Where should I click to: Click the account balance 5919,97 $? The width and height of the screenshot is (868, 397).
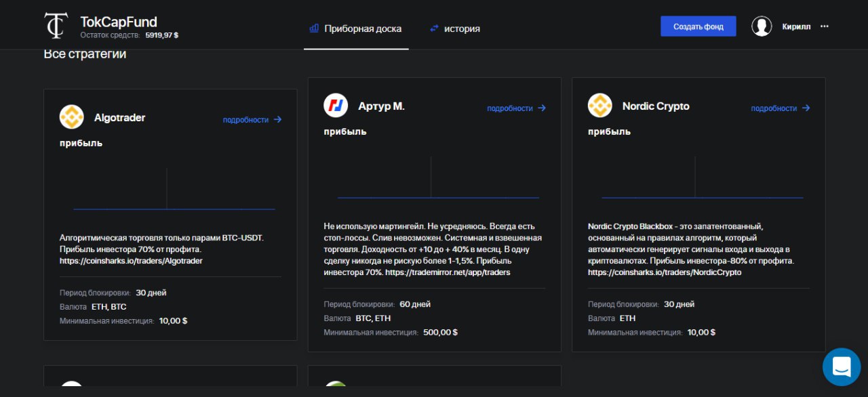pyautogui.click(x=161, y=35)
